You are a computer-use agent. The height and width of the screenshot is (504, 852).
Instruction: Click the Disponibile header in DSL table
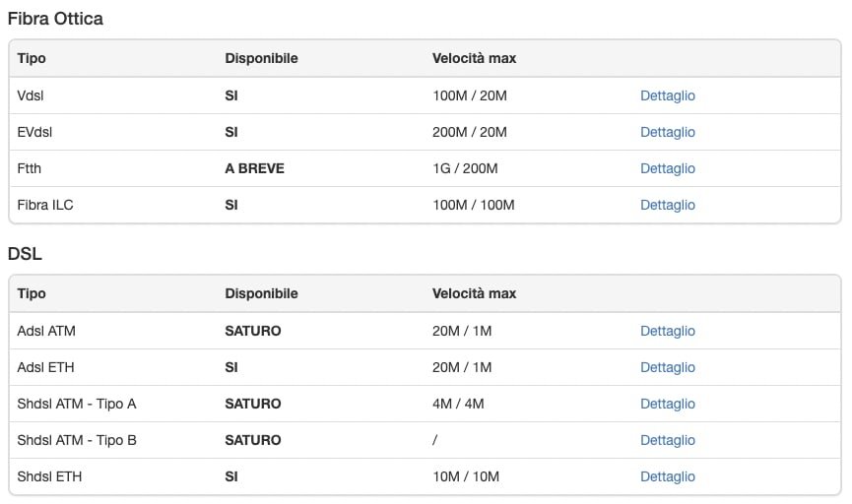click(261, 294)
